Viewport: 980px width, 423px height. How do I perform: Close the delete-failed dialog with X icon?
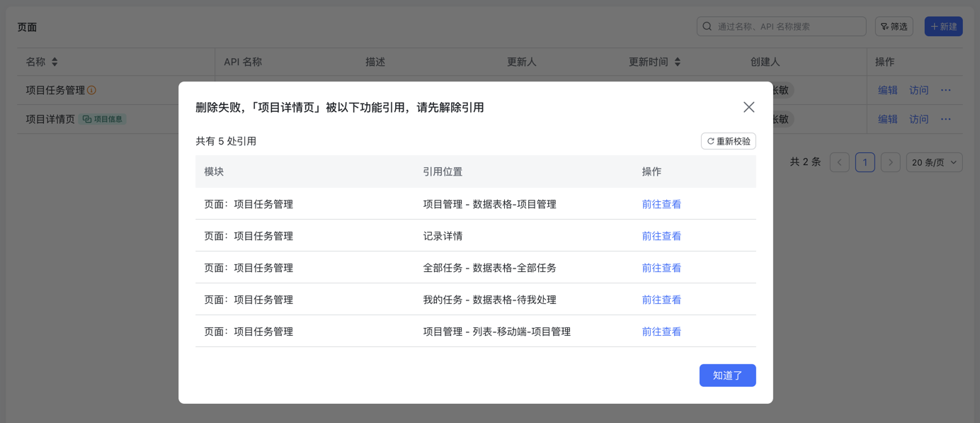(x=748, y=107)
